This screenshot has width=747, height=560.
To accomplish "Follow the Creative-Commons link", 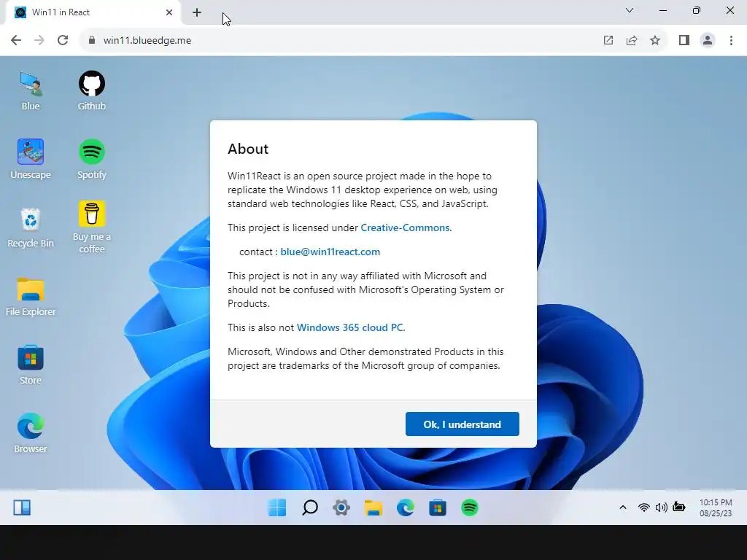I will [x=405, y=227].
